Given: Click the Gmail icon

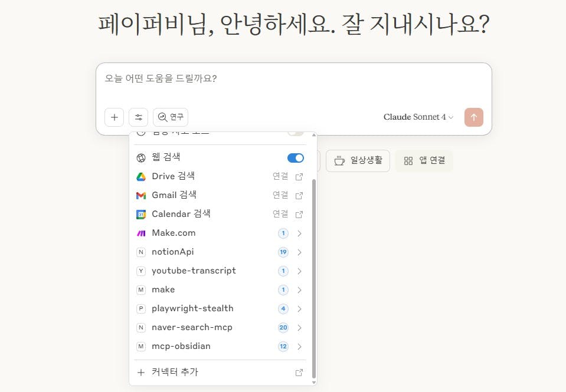Looking at the screenshot, I should (x=141, y=196).
